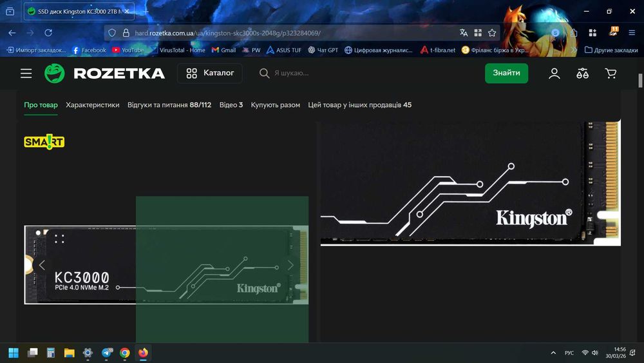
Task: Click the Rozetka smiley logo
Action: coord(55,73)
